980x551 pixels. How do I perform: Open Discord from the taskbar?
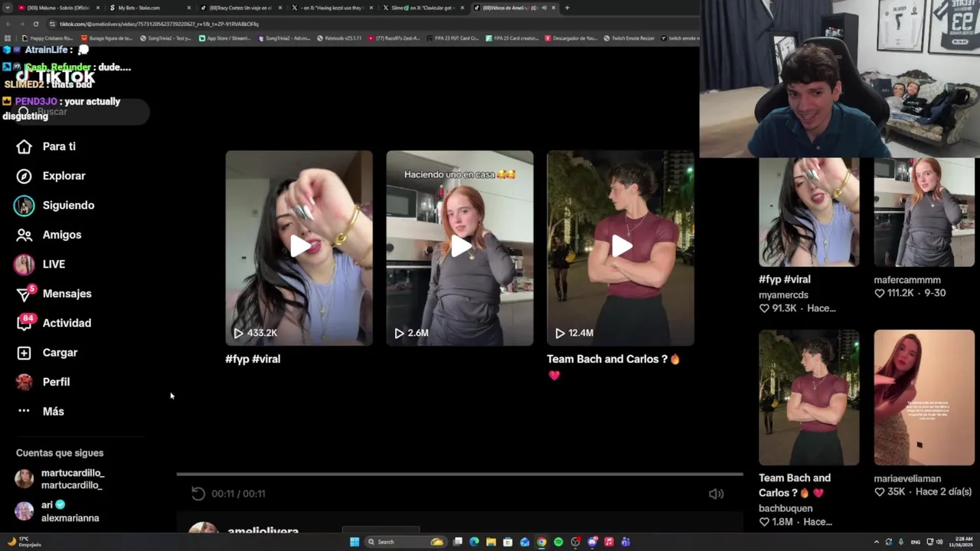tap(592, 542)
